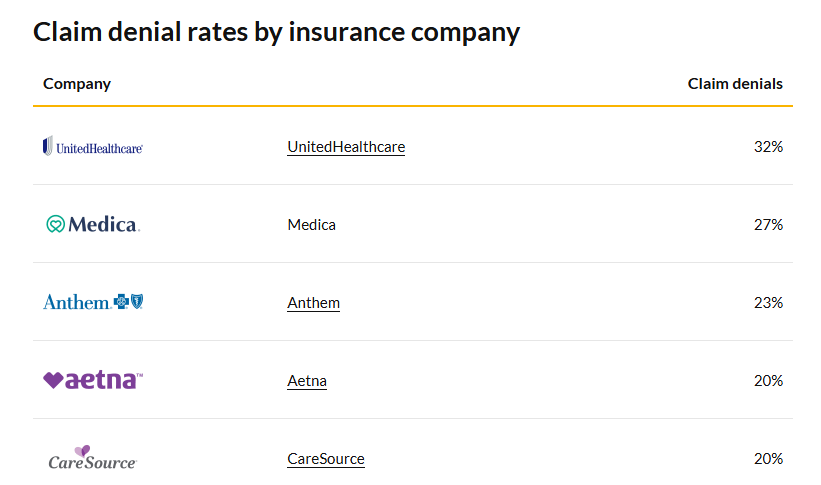The width and height of the screenshot is (821, 485).
Task: Follow the Aetna text link
Action: (307, 381)
